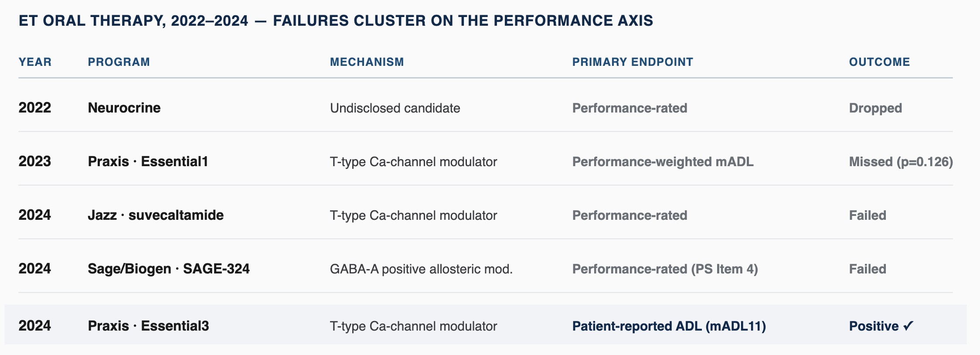Select the YEAR column header
The image size is (980, 355).
click(35, 62)
